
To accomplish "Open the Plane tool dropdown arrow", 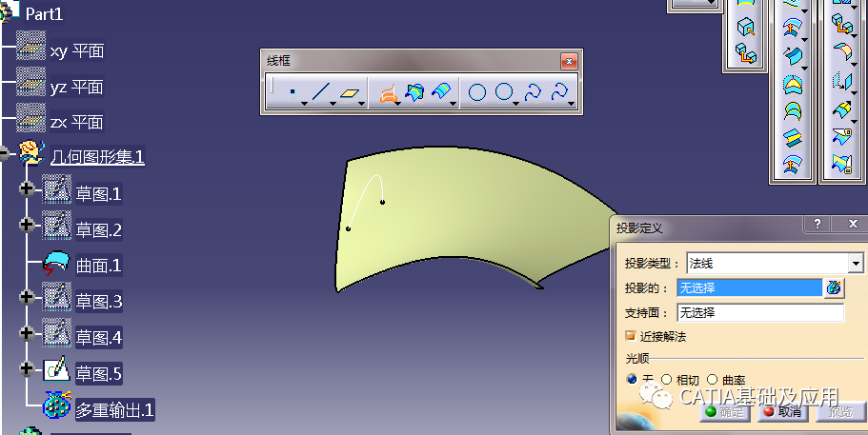I will pos(361,104).
